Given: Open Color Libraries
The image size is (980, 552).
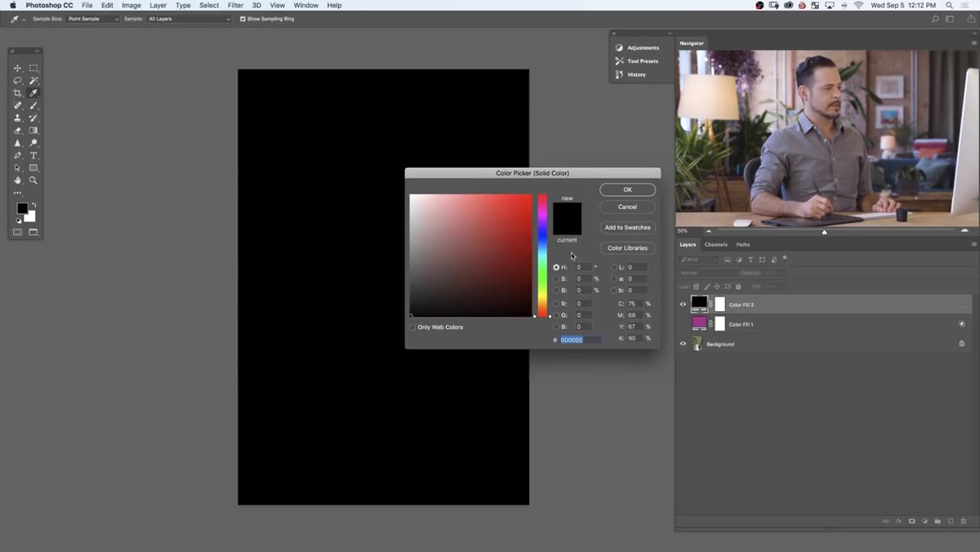Looking at the screenshot, I should tap(627, 248).
